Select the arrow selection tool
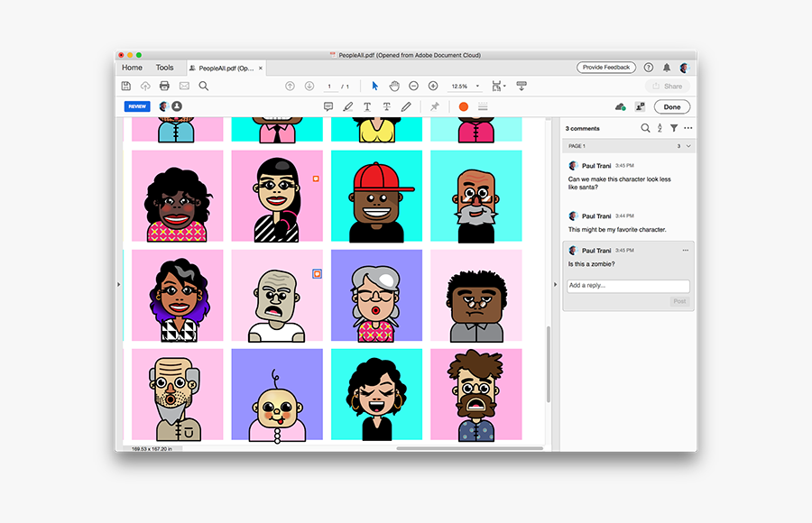812x523 pixels. click(375, 86)
